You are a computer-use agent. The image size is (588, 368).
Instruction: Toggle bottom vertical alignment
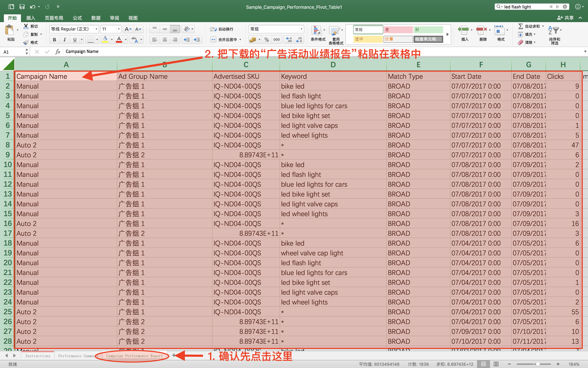pos(175,29)
